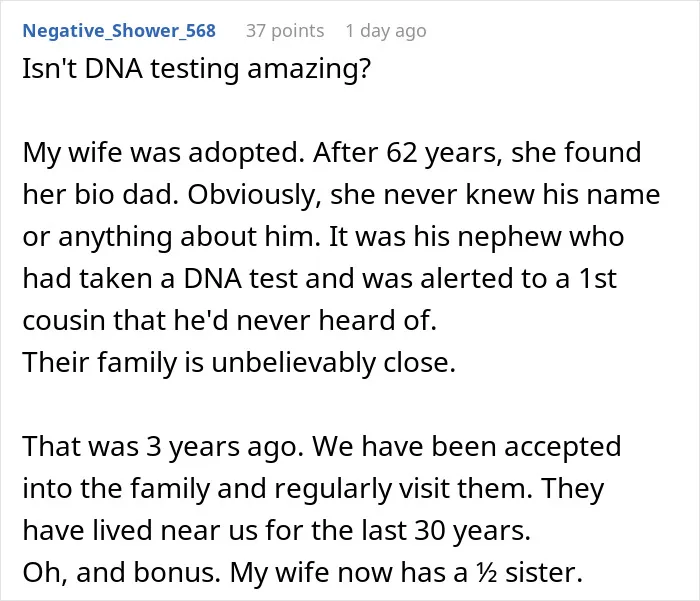The width and height of the screenshot is (700, 601).
Task: Click the word "Obviously"
Action: (252, 195)
